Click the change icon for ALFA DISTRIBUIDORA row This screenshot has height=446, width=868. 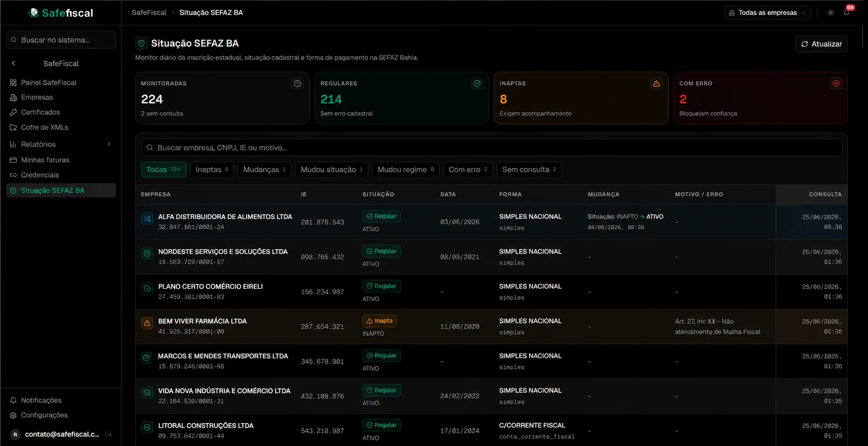coord(147,218)
